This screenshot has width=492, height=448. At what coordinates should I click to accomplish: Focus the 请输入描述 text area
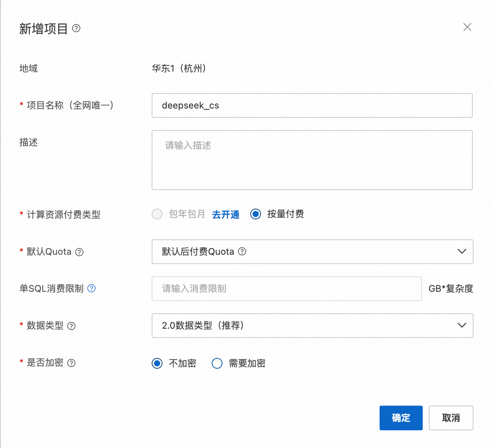pos(312,160)
